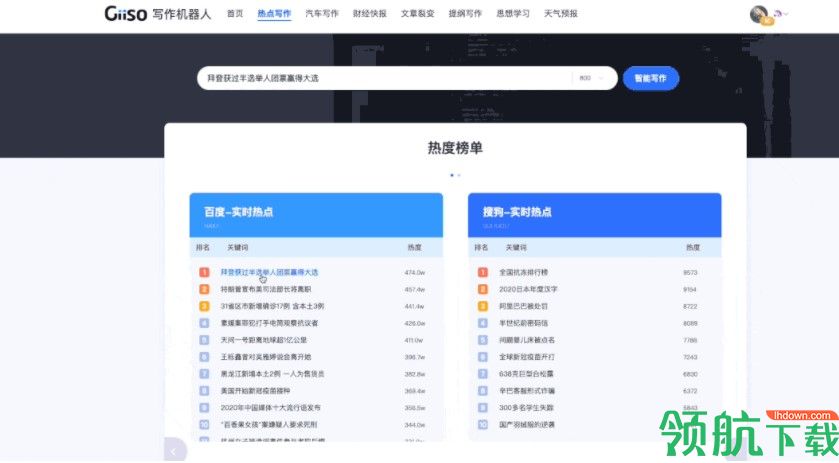This screenshot has width=839, height=463.
Task: Click the carousel pagination dots under 热度榜单
Action: tap(455, 175)
